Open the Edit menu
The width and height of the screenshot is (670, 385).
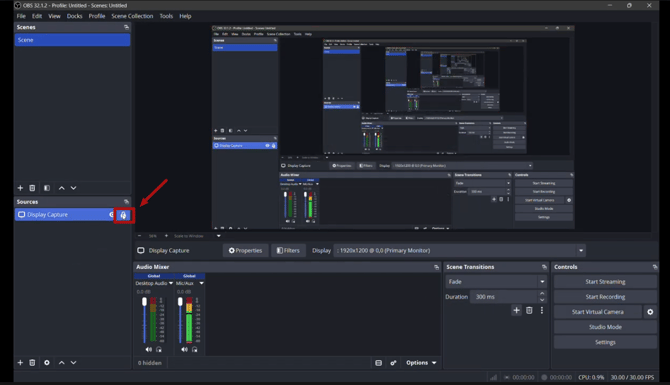click(37, 16)
